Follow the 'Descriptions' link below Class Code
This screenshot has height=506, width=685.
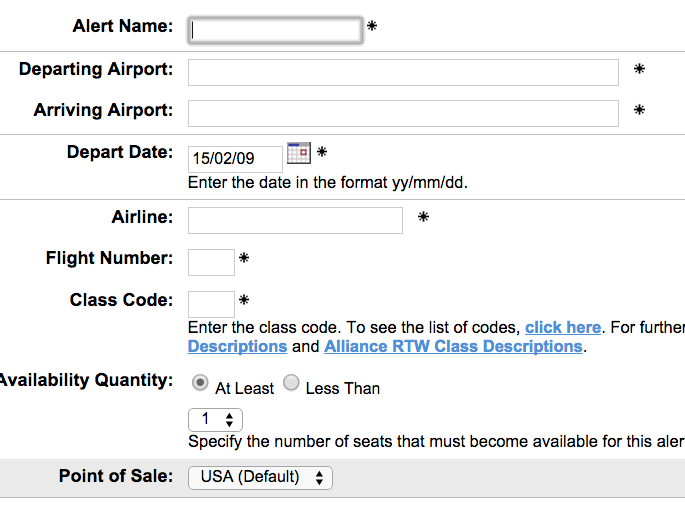coord(237,346)
